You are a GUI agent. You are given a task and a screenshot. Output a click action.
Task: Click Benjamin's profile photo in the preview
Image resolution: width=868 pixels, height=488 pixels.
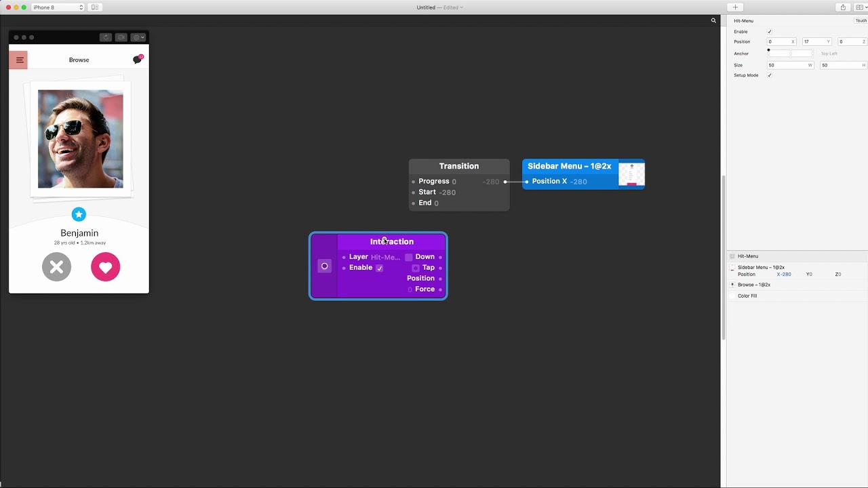(81, 139)
